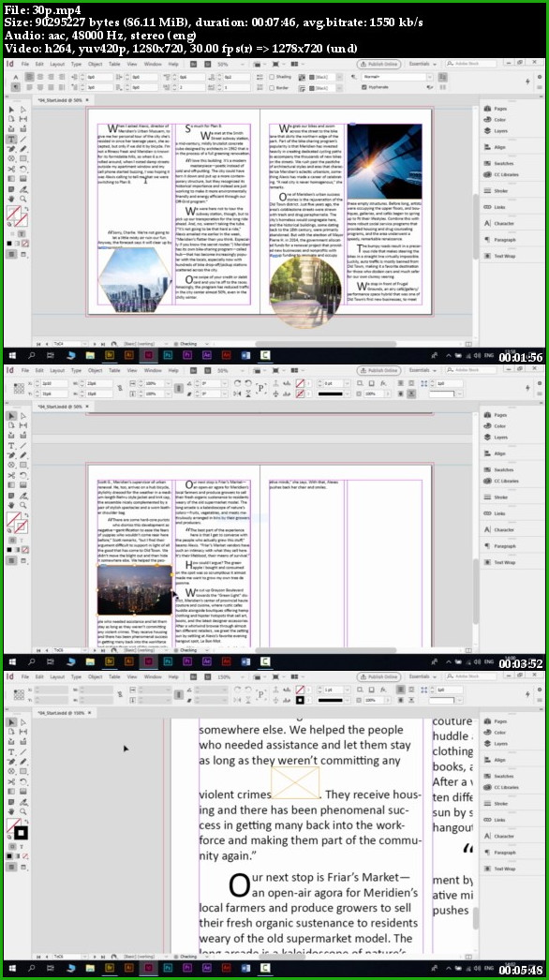Click the reference point locator in the 00:03:52 frame
Image resolution: width=549 pixels, height=980 pixels.
click(x=19, y=388)
